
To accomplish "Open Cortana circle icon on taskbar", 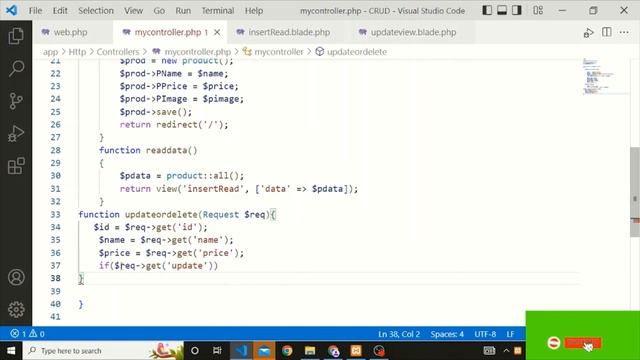I will pyautogui.click(x=195, y=351).
